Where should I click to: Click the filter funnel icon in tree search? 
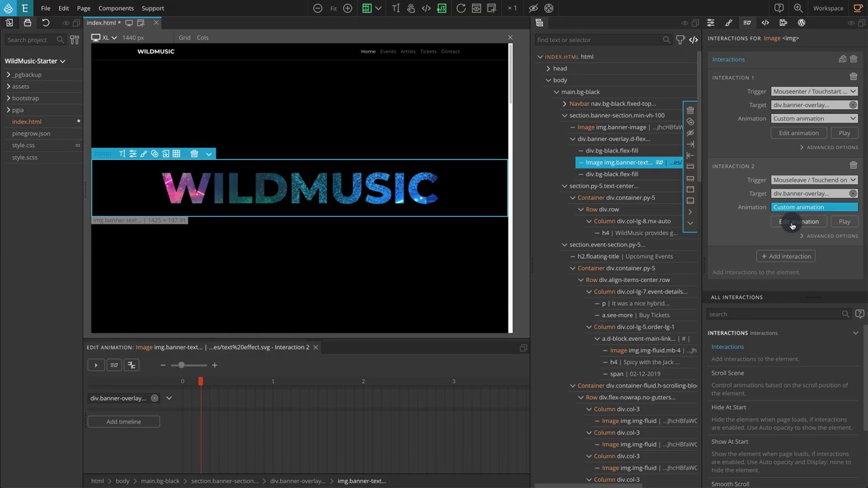pos(680,40)
